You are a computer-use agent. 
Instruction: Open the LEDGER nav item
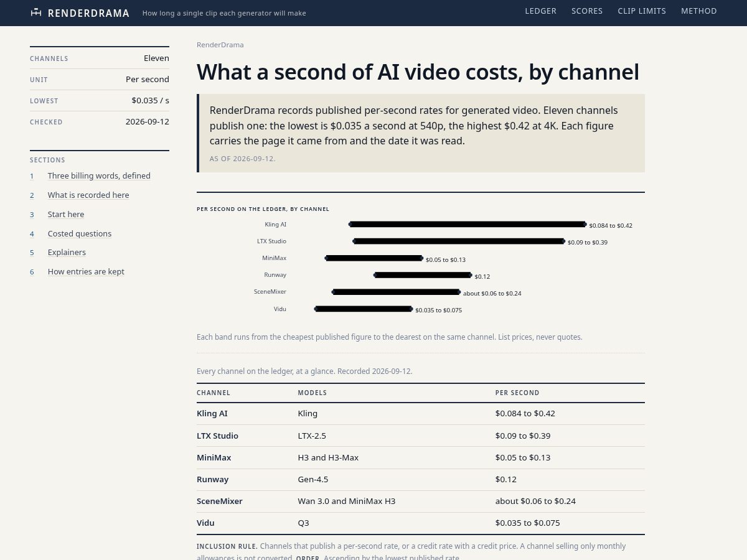pyautogui.click(x=541, y=11)
